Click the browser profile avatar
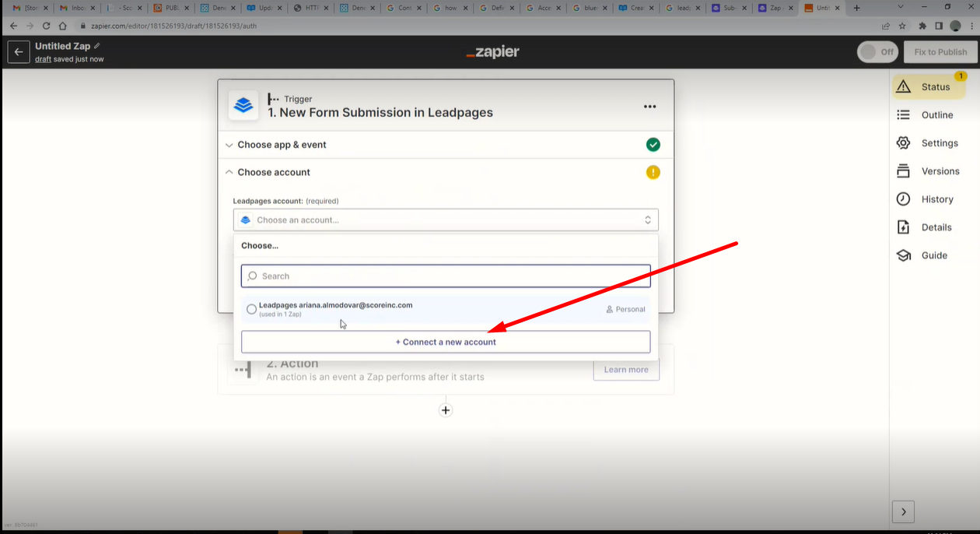Viewport: 980px width, 534px height. (x=955, y=26)
